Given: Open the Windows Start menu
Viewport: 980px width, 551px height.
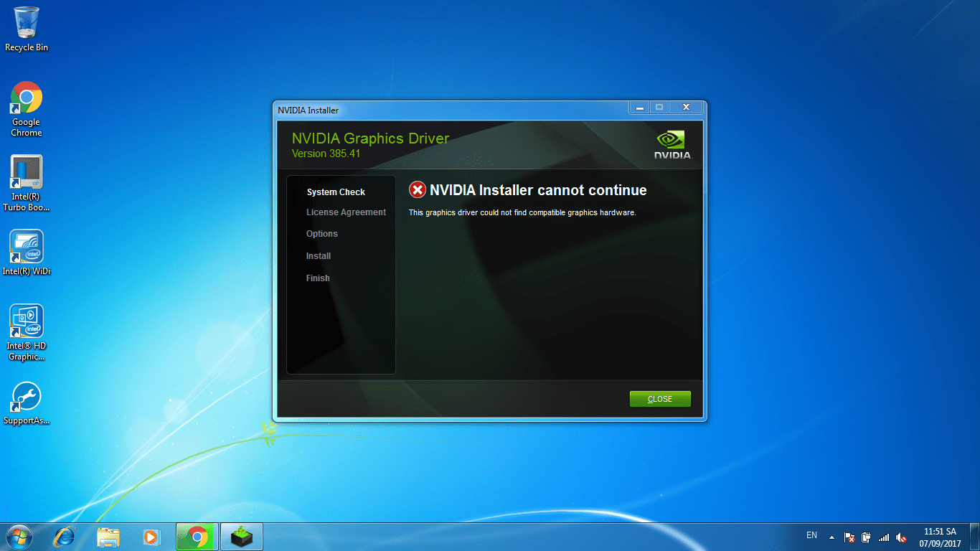Looking at the screenshot, I should (x=18, y=536).
